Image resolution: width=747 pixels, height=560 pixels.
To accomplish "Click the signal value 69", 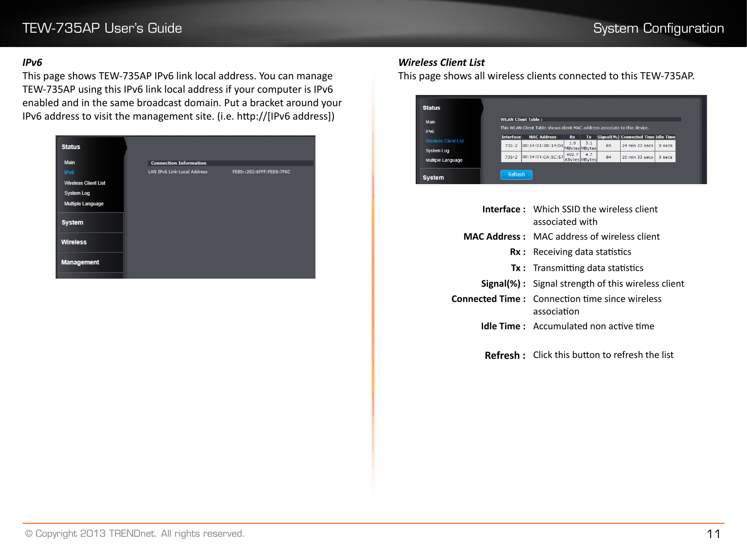I will [x=609, y=146].
